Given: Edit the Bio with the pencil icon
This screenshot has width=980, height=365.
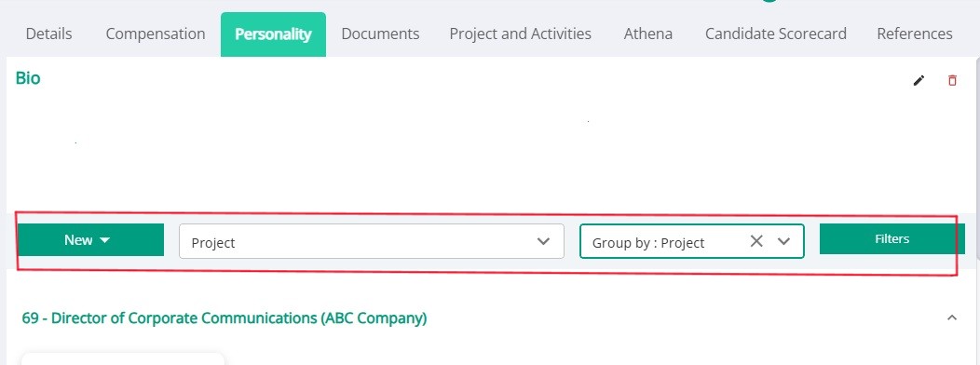Looking at the screenshot, I should [x=919, y=81].
